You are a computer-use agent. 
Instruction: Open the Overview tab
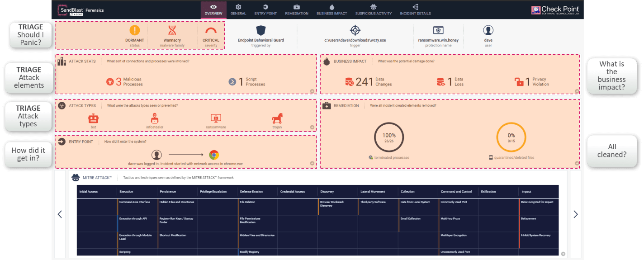click(x=213, y=9)
